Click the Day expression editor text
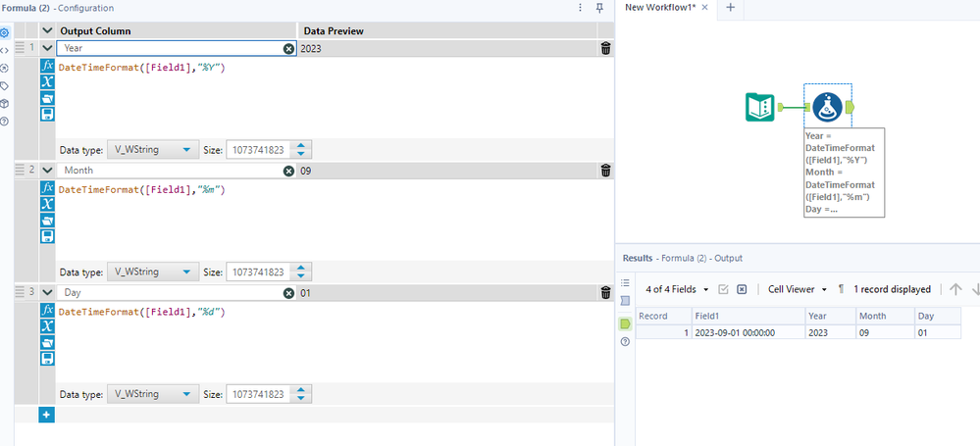Viewport: 980px width, 446px height. pyautogui.click(x=141, y=311)
